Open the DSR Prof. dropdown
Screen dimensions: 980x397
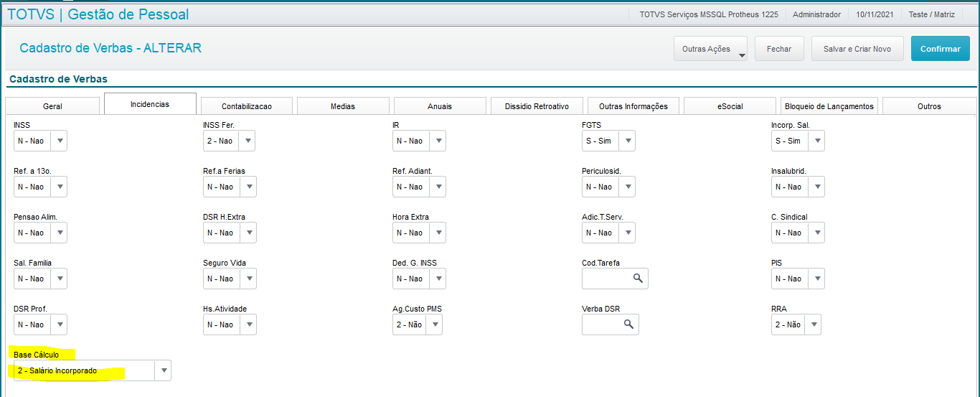click(x=59, y=324)
